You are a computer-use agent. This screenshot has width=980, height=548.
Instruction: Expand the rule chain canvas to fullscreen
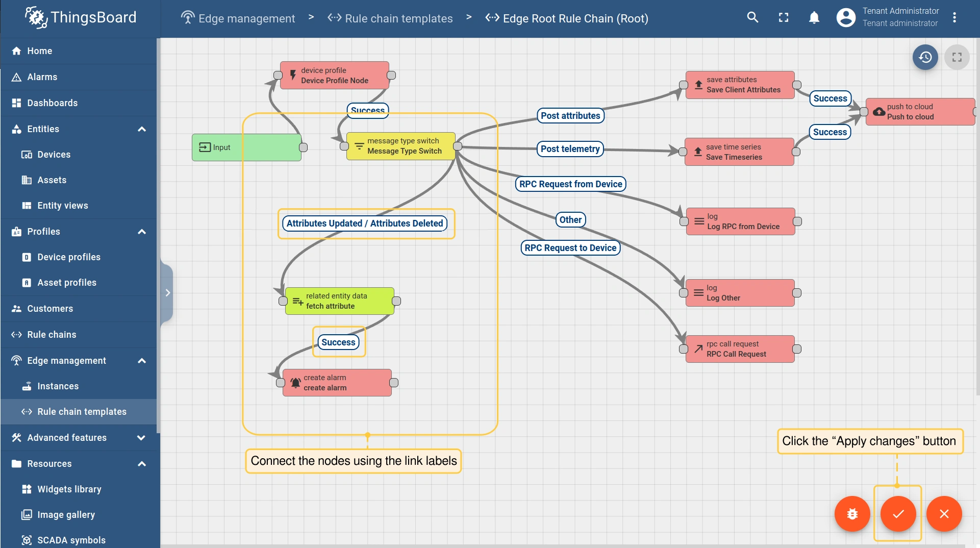point(957,57)
